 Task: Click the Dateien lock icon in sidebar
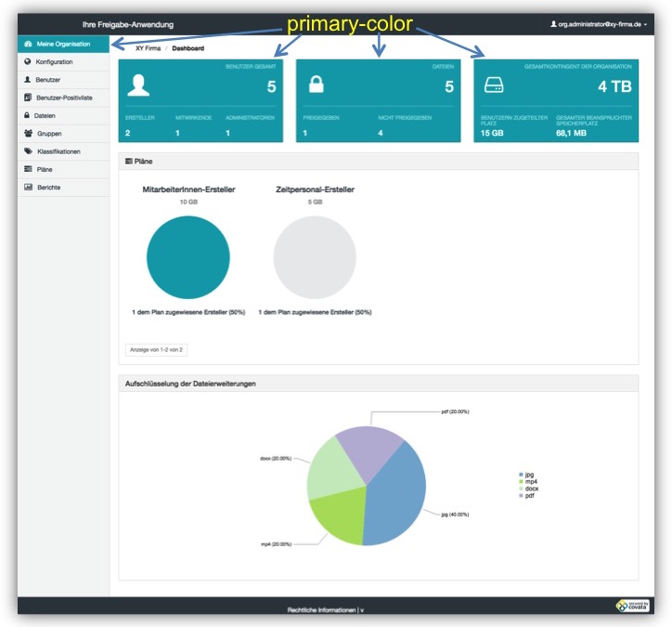pyautogui.click(x=27, y=115)
